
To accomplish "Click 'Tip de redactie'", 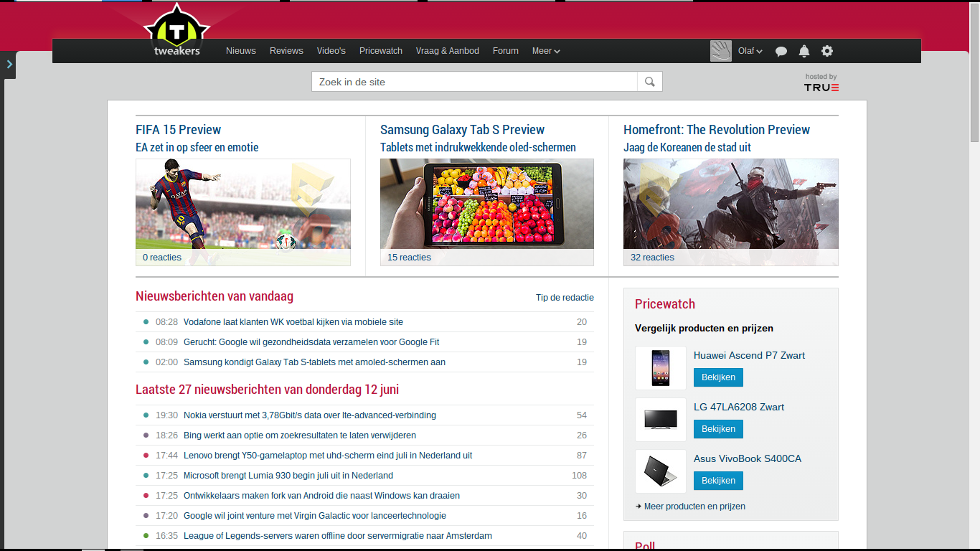I will tap(565, 298).
